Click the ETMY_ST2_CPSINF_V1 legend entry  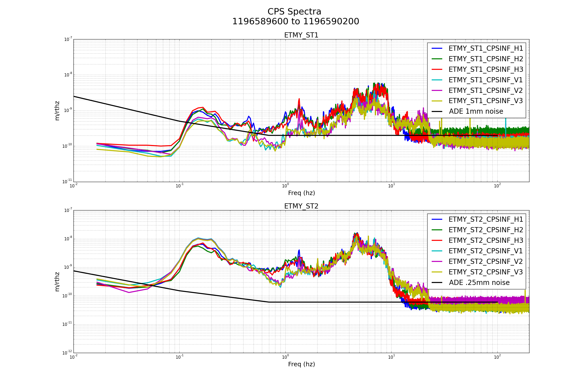[x=486, y=251]
